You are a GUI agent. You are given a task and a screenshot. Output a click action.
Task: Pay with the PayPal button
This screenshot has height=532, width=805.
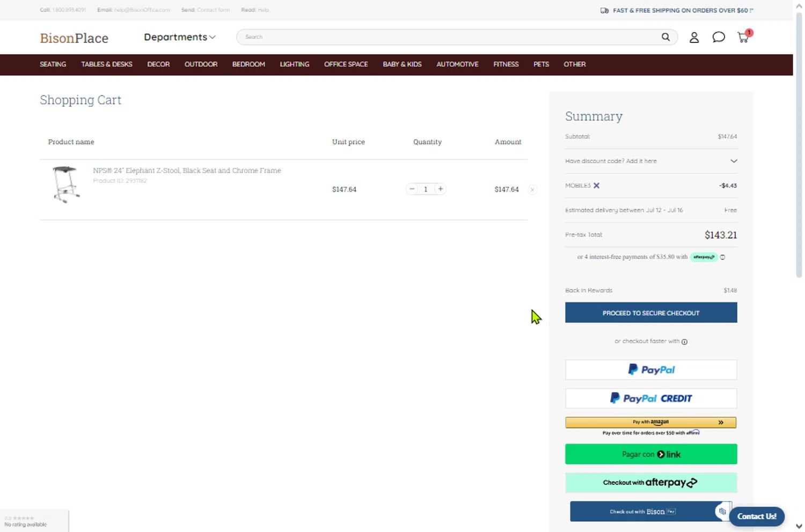pyautogui.click(x=651, y=370)
